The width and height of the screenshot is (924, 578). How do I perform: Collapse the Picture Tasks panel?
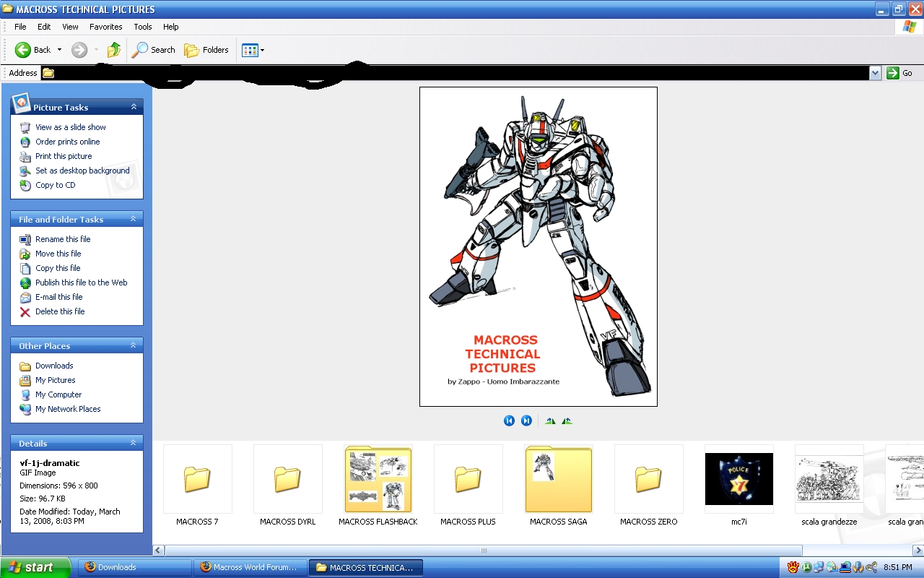[x=134, y=107]
